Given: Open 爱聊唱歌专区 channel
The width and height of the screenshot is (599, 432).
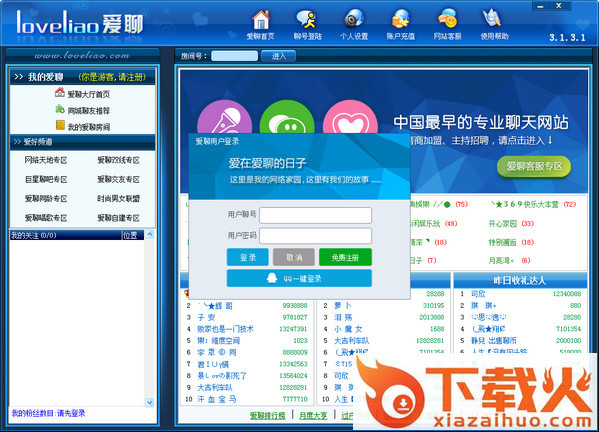Looking at the screenshot, I should point(46,218).
